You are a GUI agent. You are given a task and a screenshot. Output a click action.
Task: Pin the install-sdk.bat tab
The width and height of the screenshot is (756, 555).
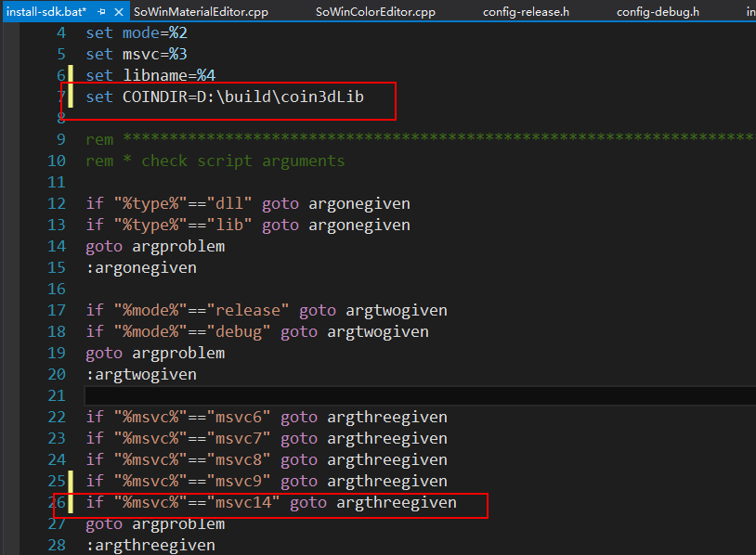pos(102,12)
